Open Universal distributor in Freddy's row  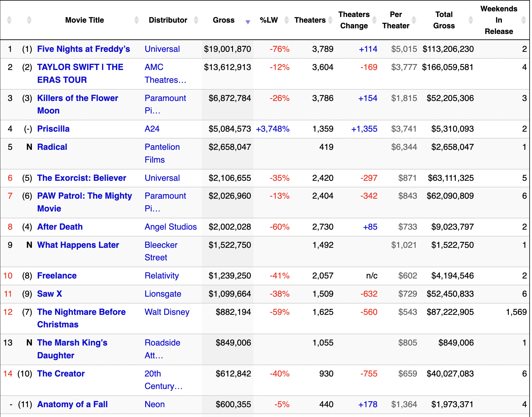(162, 49)
